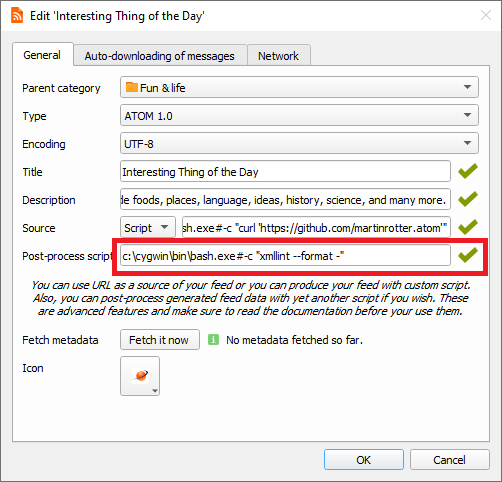Click the green checkmark beside Description field

click(468, 199)
